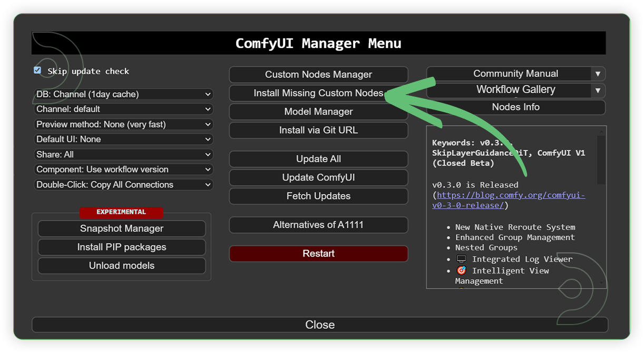This screenshot has width=644, height=353.
Task: Open the Snapshot Manager
Action: pyautogui.click(x=121, y=228)
